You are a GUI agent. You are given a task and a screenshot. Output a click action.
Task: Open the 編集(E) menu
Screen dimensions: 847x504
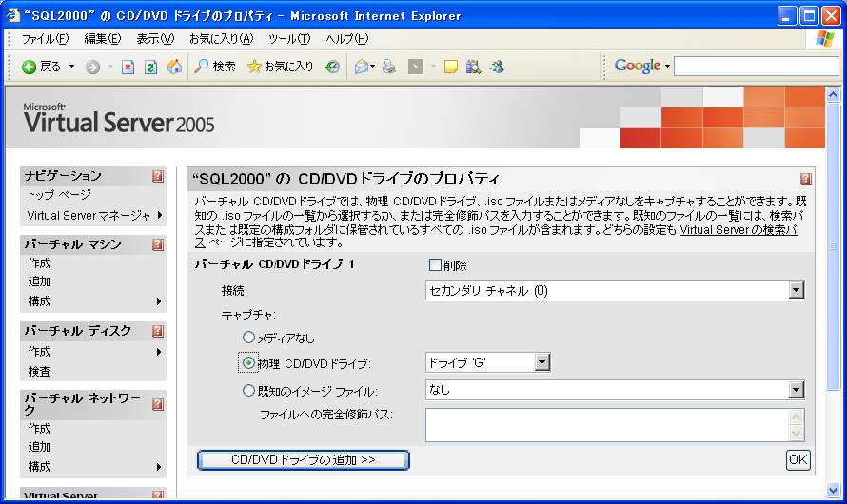(102, 39)
